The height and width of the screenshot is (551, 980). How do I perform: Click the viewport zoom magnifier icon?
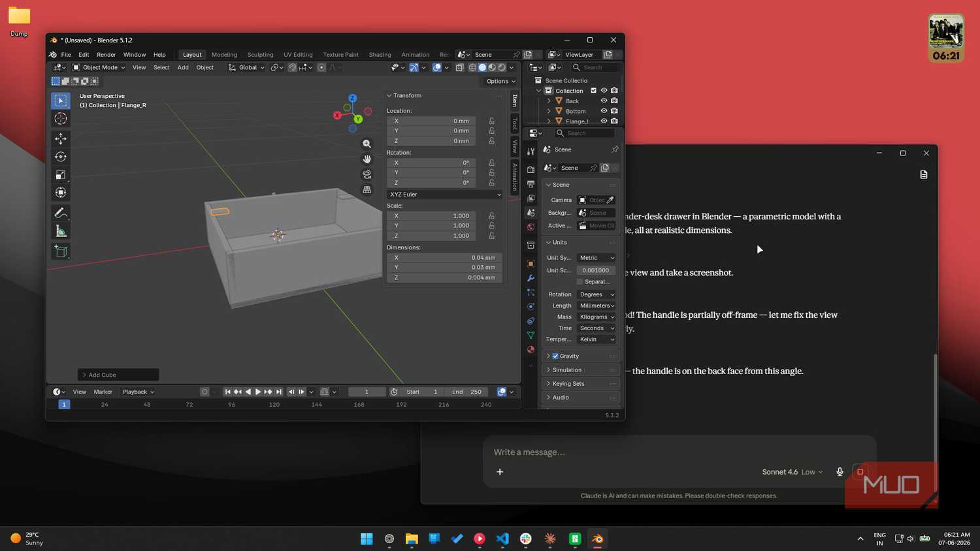(367, 144)
